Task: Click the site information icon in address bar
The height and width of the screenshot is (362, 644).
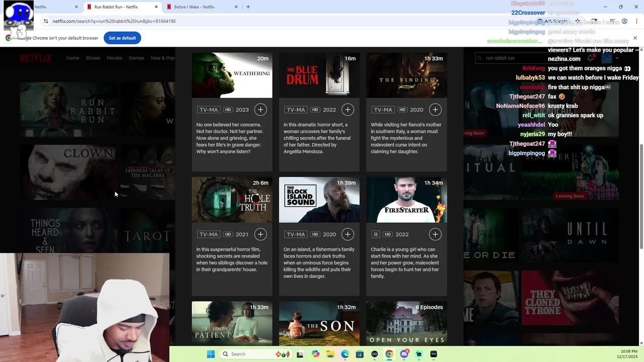Action: pos(46,21)
